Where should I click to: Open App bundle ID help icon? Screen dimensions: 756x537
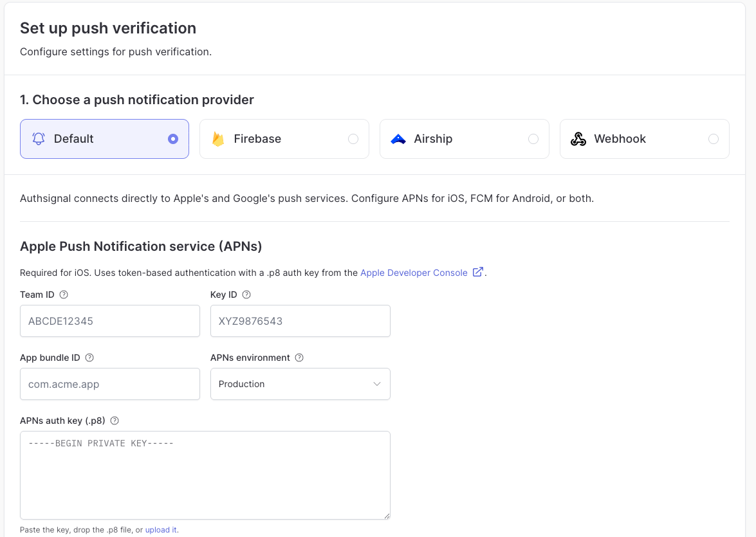(89, 358)
